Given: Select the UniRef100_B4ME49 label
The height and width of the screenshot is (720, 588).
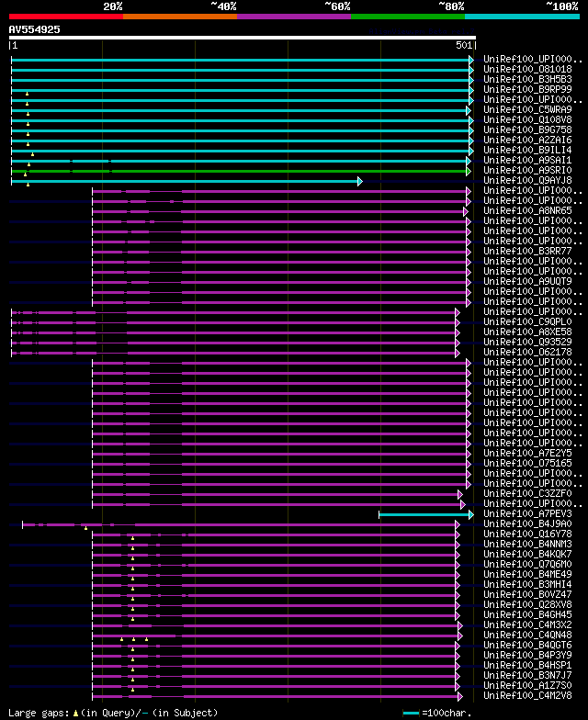Looking at the screenshot, I should click(x=527, y=575).
